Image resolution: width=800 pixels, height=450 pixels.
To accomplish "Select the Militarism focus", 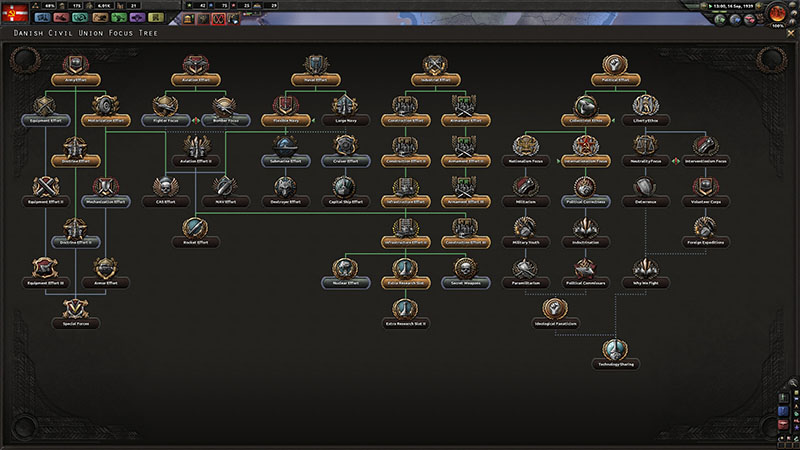I will [x=526, y=193].
